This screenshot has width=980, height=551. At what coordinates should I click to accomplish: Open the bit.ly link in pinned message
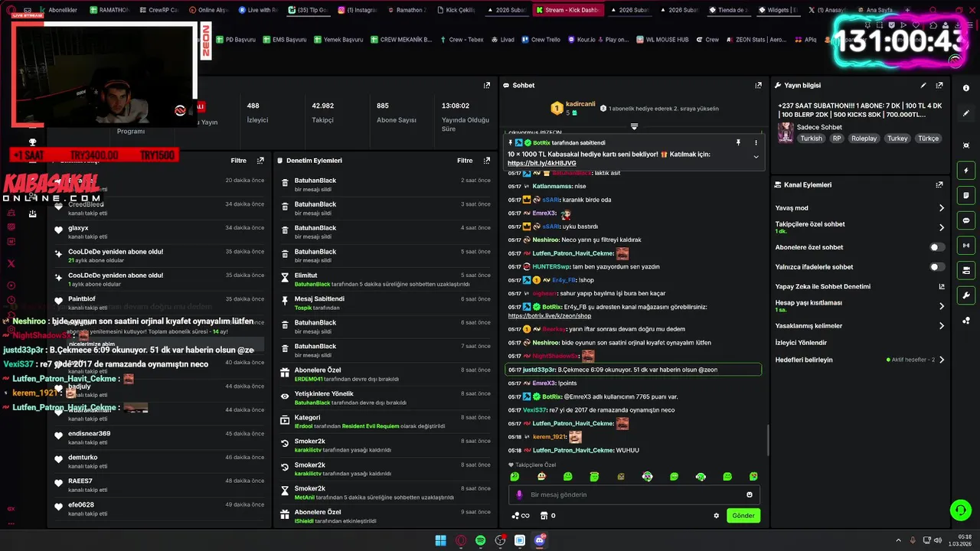click(x=542, y=163)
